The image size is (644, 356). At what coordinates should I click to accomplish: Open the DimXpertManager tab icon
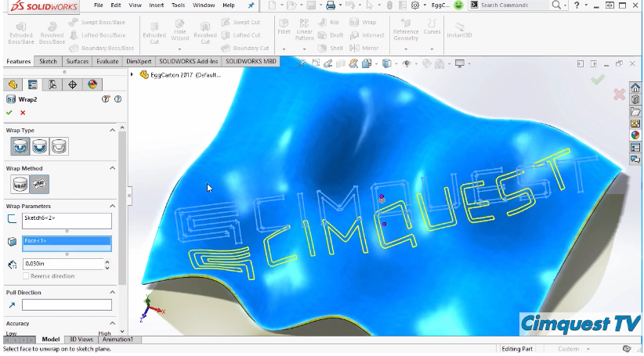(72, 85)
